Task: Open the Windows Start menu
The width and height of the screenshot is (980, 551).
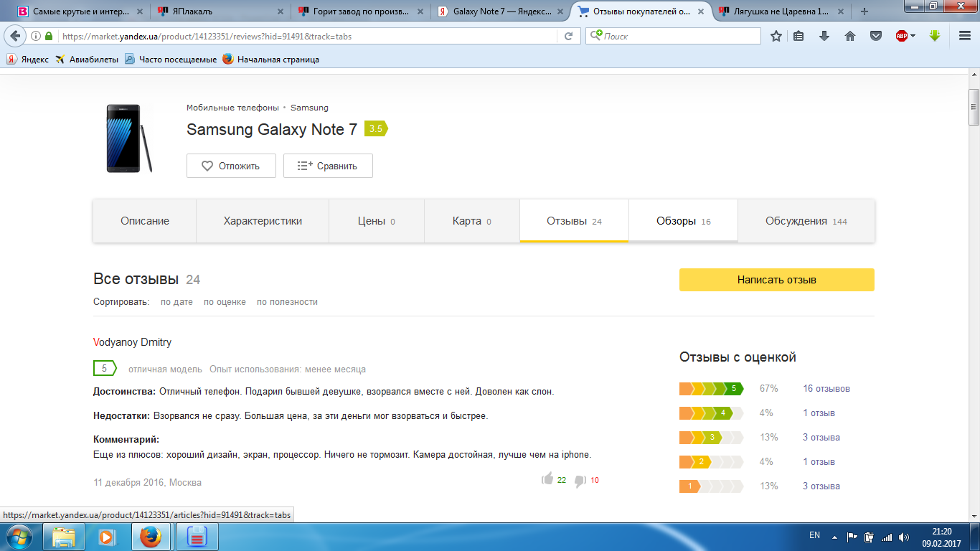Action: coord(17,537)
